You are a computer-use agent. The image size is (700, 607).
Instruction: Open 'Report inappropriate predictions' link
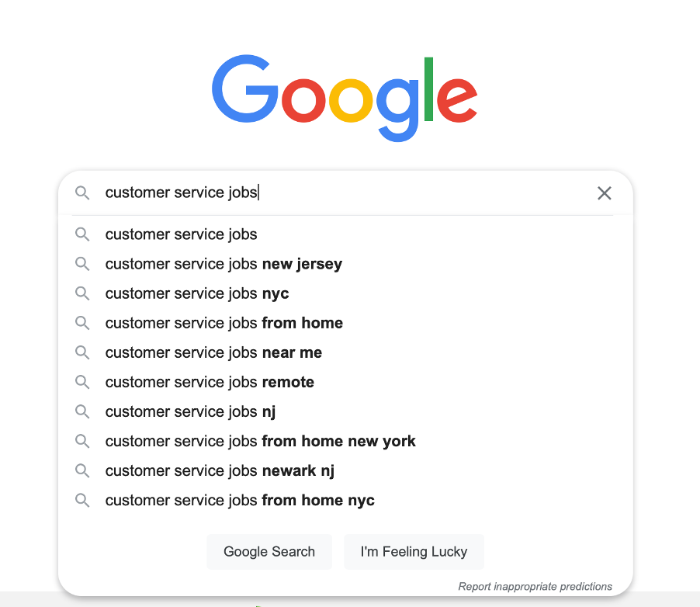(535, 586)
